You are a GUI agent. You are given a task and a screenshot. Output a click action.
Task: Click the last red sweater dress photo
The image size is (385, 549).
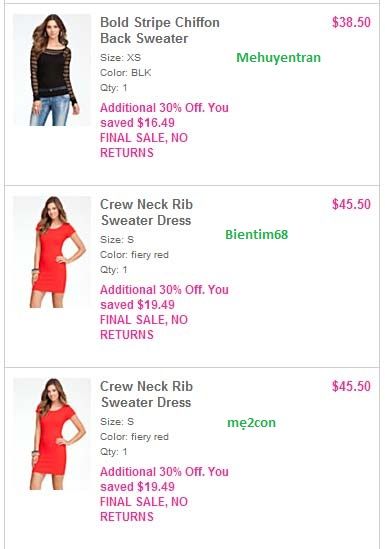point(52,434)
